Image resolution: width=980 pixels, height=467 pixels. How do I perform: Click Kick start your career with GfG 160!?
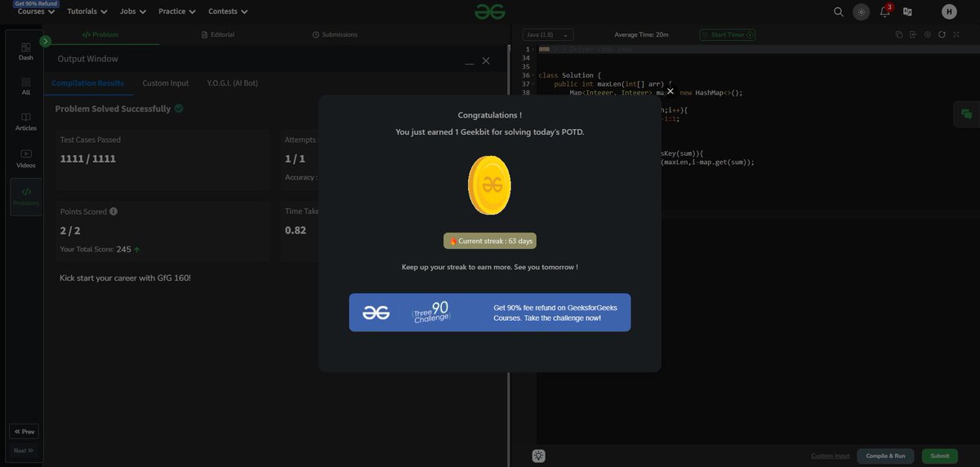coord(125,278)
